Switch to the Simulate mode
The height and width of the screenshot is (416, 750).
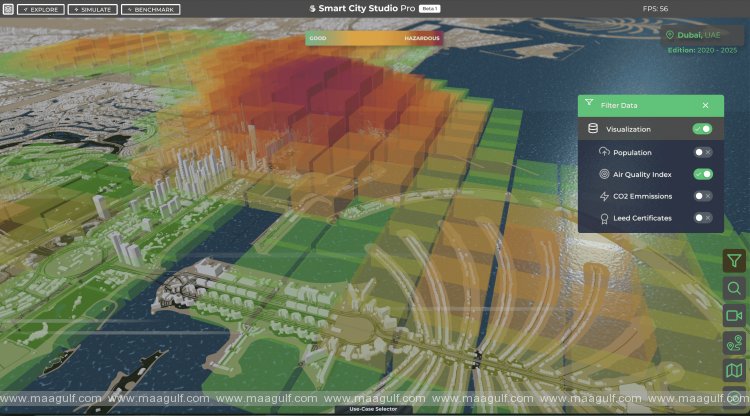click(92, 10)
